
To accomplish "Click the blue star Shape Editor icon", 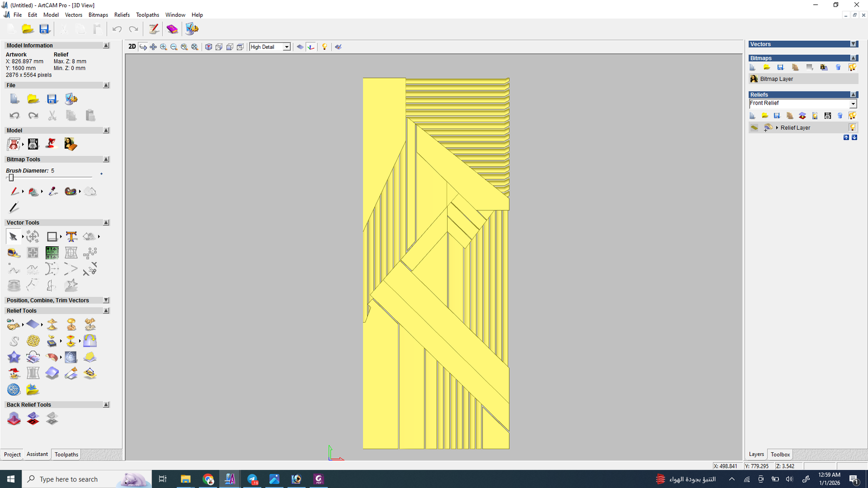I will [14, 357].
